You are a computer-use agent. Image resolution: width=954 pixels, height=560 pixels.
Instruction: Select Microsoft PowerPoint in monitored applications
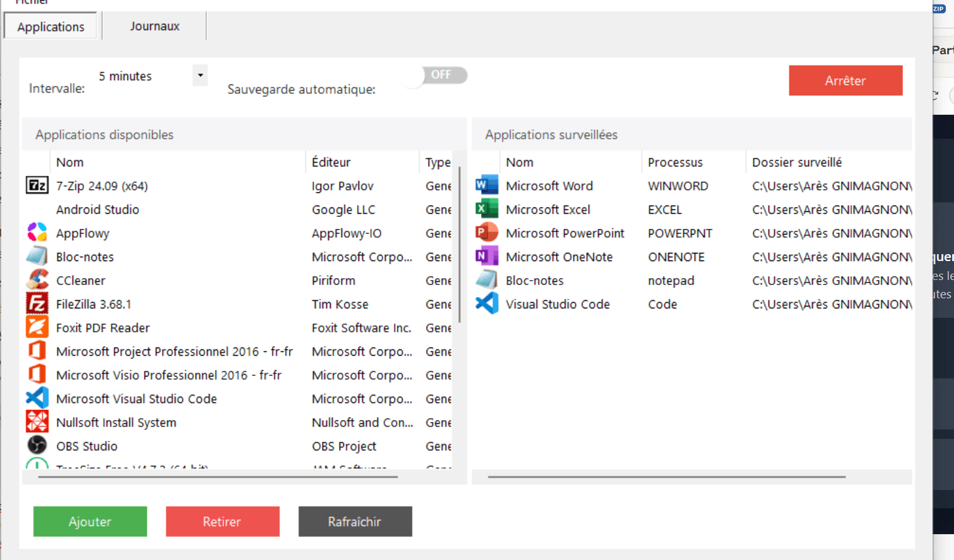(565, 233)
